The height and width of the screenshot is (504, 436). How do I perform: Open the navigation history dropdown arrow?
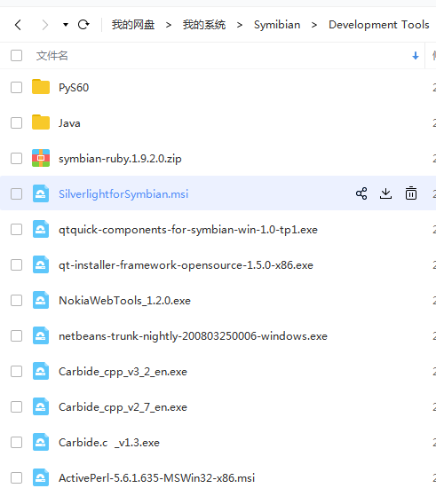pyautogui.click(x=66, y=25)
